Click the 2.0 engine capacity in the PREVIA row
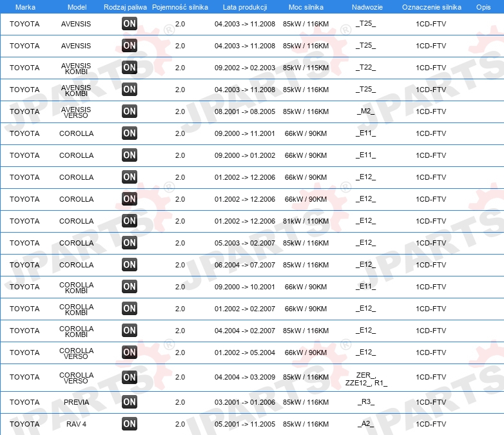This screenshot has width=504, height=435. pos(180,402)
